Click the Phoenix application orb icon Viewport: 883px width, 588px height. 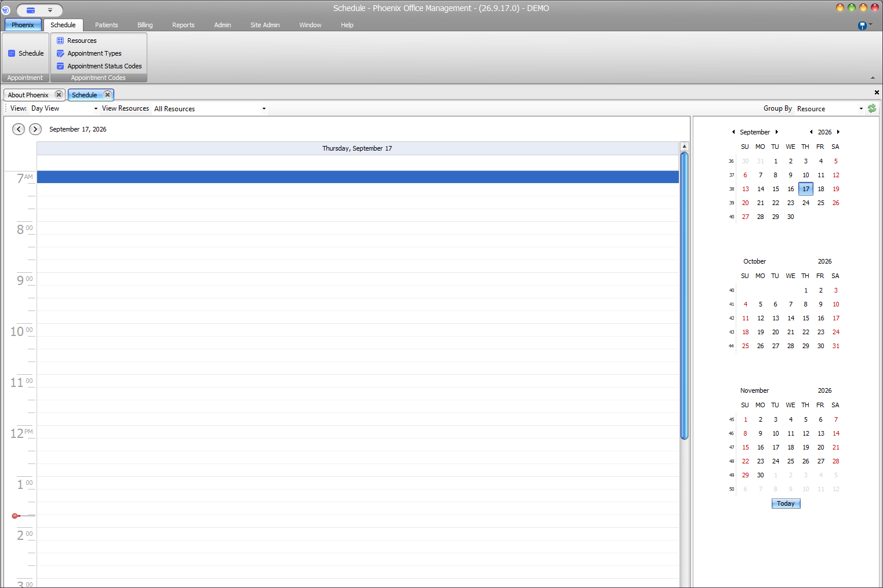click(x=6, y=10)
